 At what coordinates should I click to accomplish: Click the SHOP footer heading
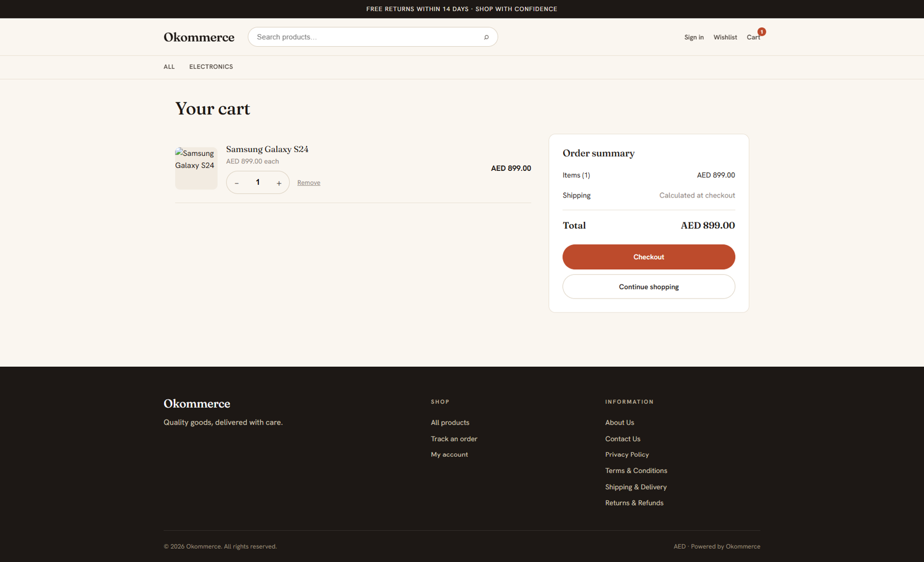click(439, 402)
